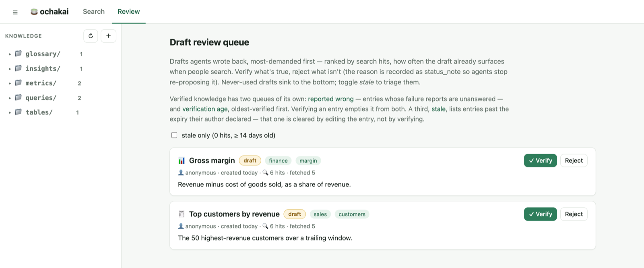Select the metrics/ folder label
644x268 pixels.
click(41, 83)
